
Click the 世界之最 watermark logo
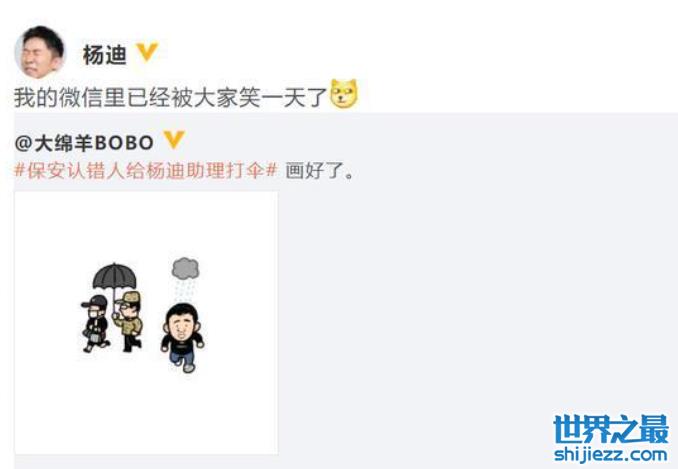click(x=611, y=429)
